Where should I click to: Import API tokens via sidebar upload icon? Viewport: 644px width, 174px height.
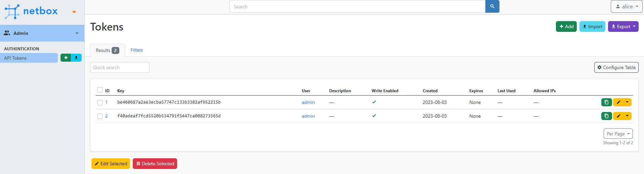point(76,58)
